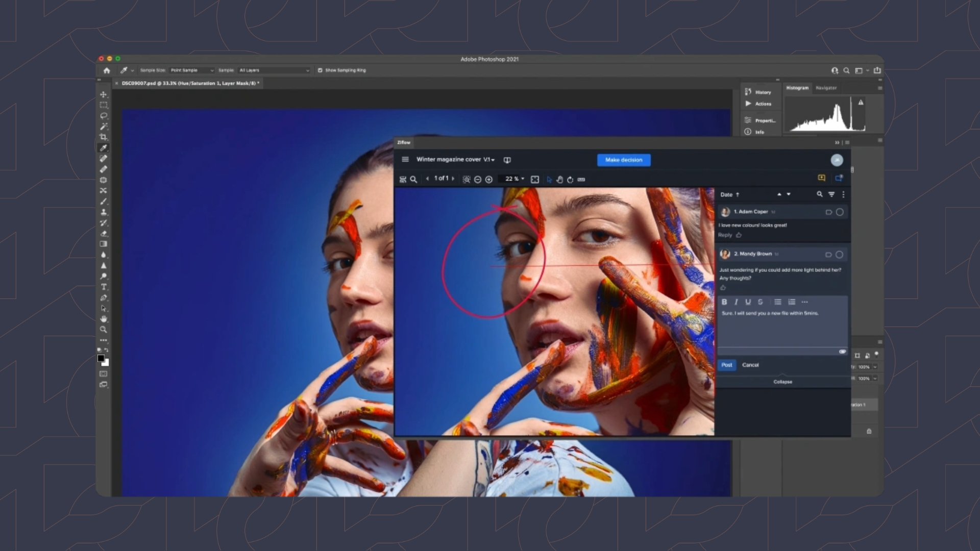Open Ziflow hamburger menu
This screenshot has width=980, height=551.
point(405,160)
